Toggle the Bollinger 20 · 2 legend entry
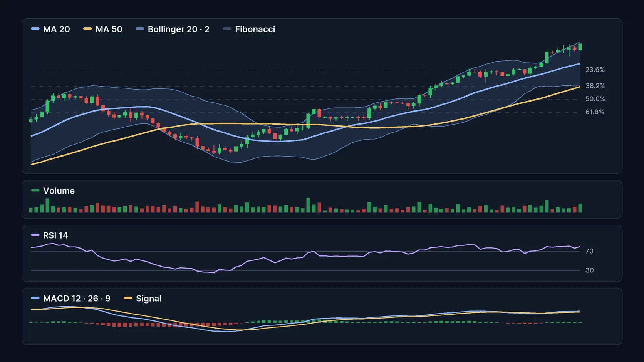Image resolution: width=644 pixels, height=362 pixels. pos(173,29)
